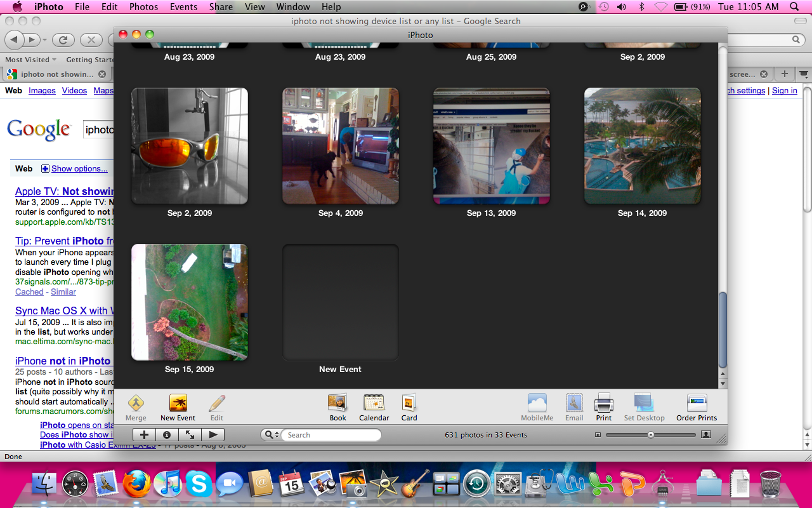
Task: Click the Videos link on the Google page
Action: point(74,91)
